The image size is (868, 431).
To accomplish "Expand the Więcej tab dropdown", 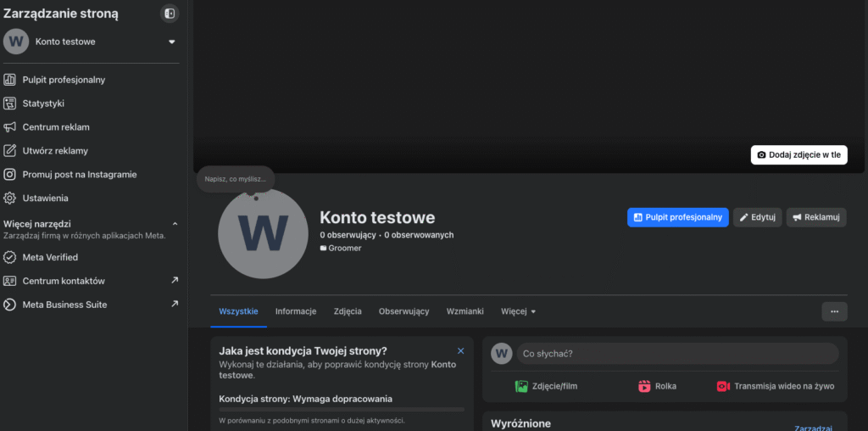I will pos(518,311).
